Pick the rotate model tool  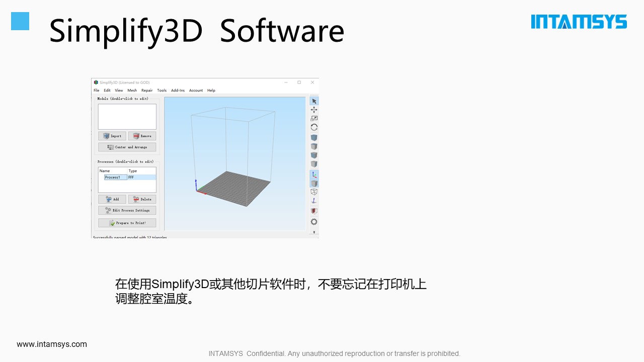pyautogui.click(x=314, y=127)
